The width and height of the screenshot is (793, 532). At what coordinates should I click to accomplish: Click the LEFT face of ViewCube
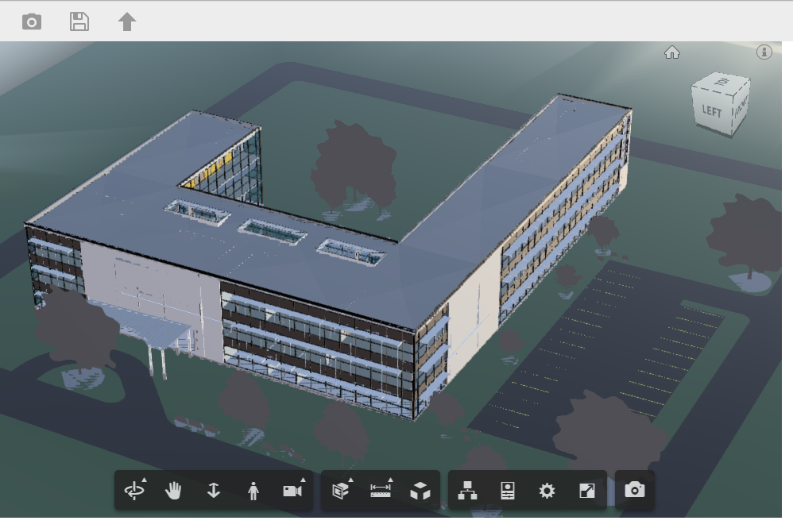click(x=711, y=110)
